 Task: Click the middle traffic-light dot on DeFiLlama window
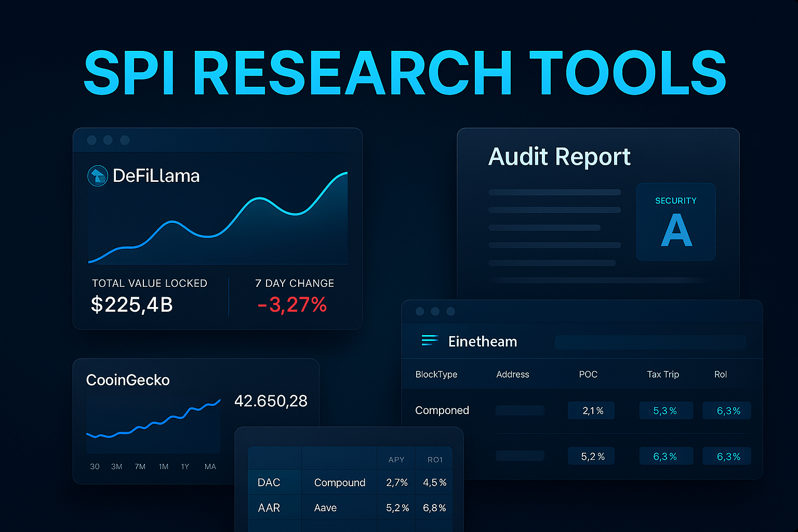tap(108, 140)
